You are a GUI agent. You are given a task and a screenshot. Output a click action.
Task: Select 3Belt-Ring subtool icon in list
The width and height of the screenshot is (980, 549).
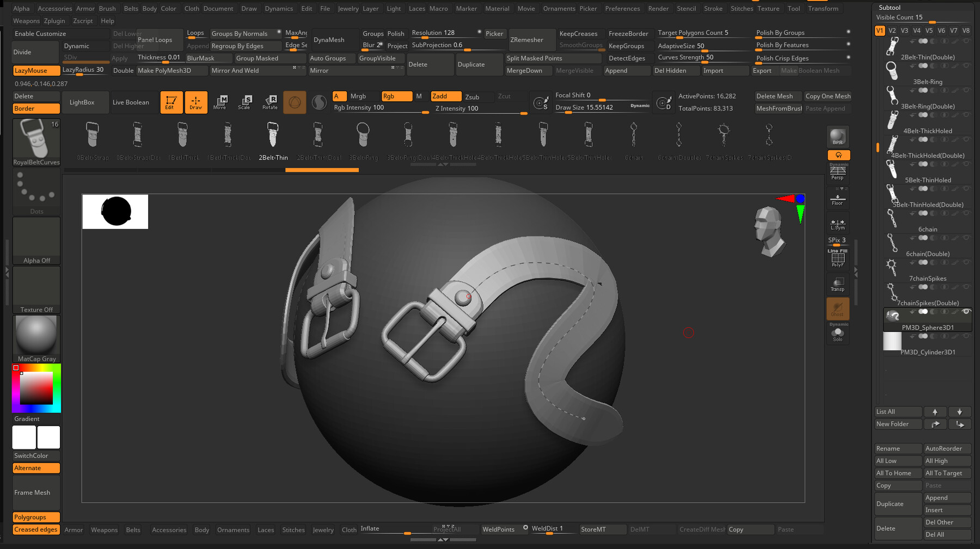(892, 71)
